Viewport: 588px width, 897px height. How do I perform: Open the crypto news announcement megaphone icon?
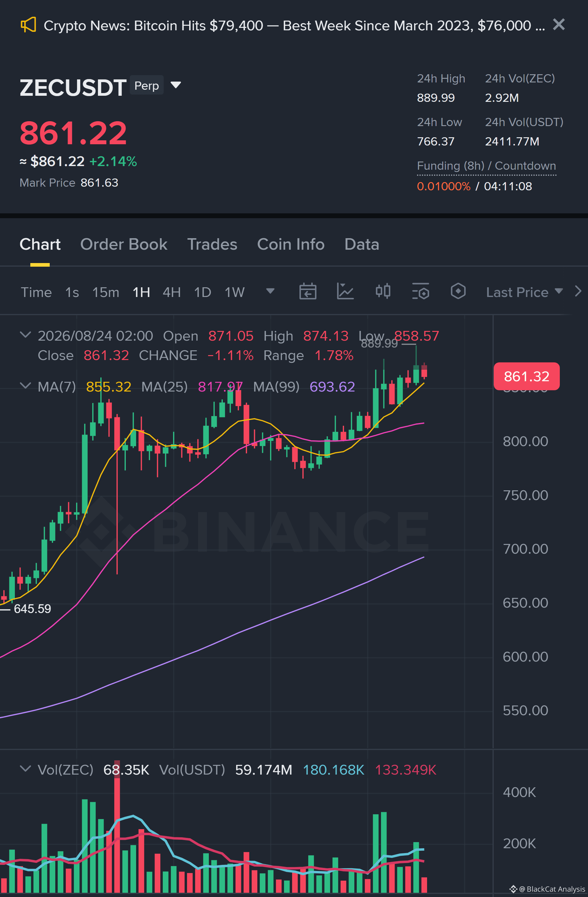pos(28,25)
